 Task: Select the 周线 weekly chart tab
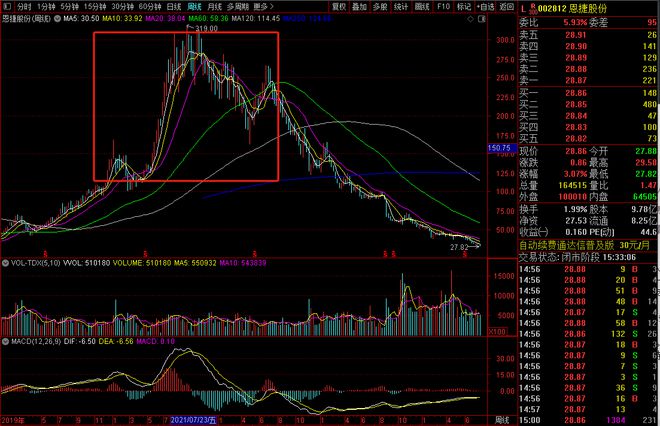pyautogui.click(x=194, y=7)
